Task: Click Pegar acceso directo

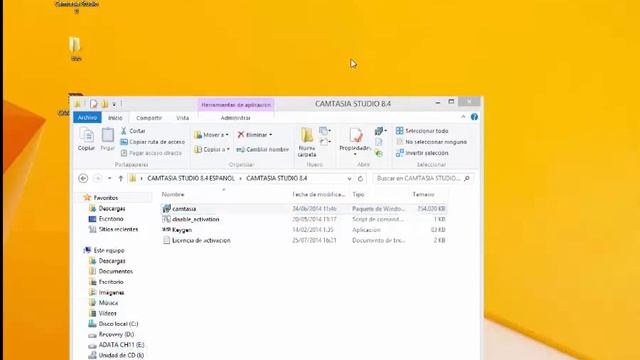Action: (x=151, y=153)
